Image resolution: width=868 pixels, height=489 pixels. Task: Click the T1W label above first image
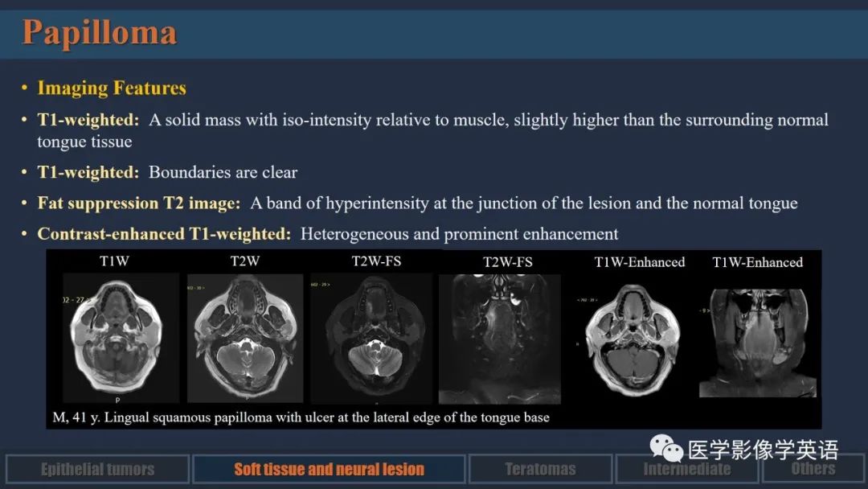[x=115, y=261]
